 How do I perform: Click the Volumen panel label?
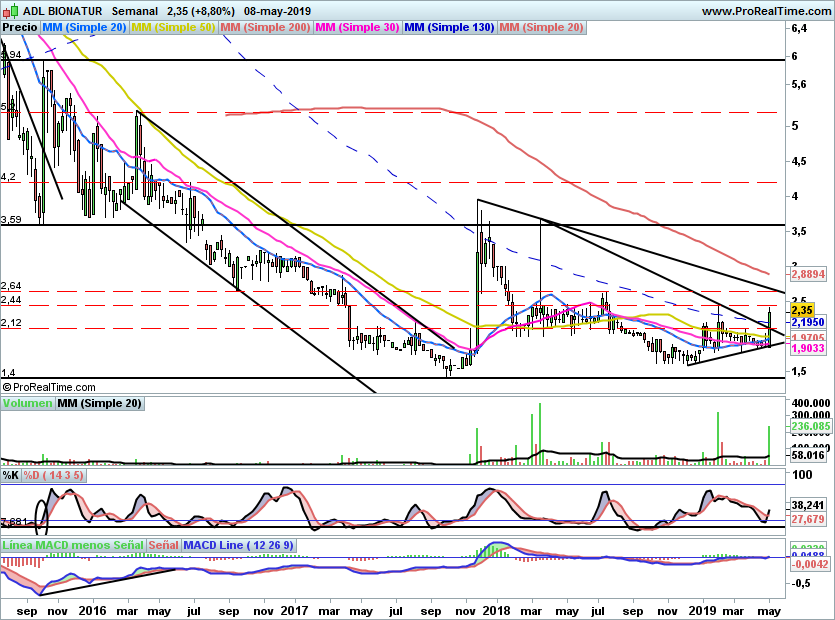point(28,403)
